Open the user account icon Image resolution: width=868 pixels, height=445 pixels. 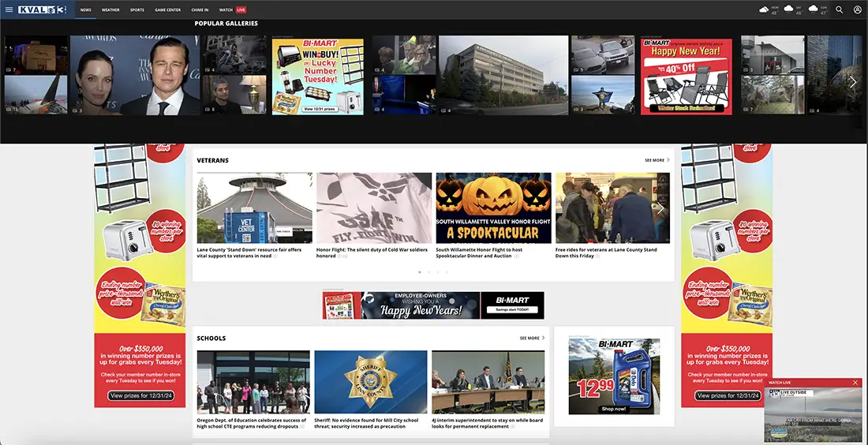pos(858,9)
